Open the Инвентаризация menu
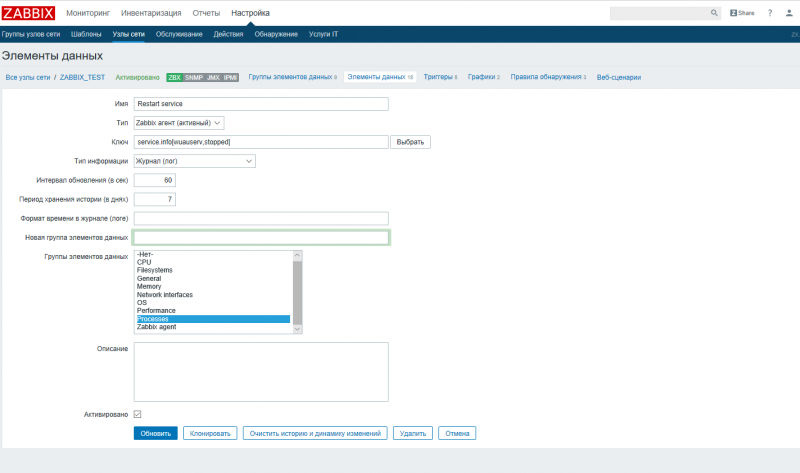Image resolution: width=800 pixels, height=473 pixels. pyautogui.click(x=151, y=13)
